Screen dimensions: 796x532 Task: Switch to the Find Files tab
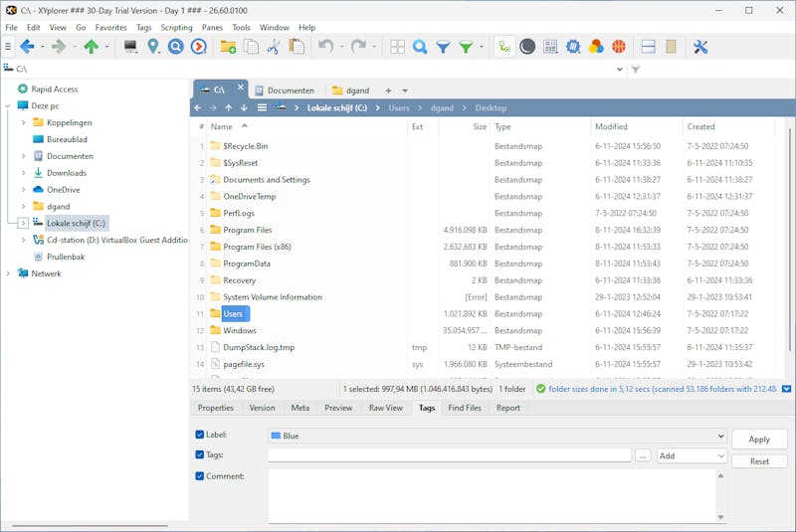pyautogui.click(x=465, y=408)
